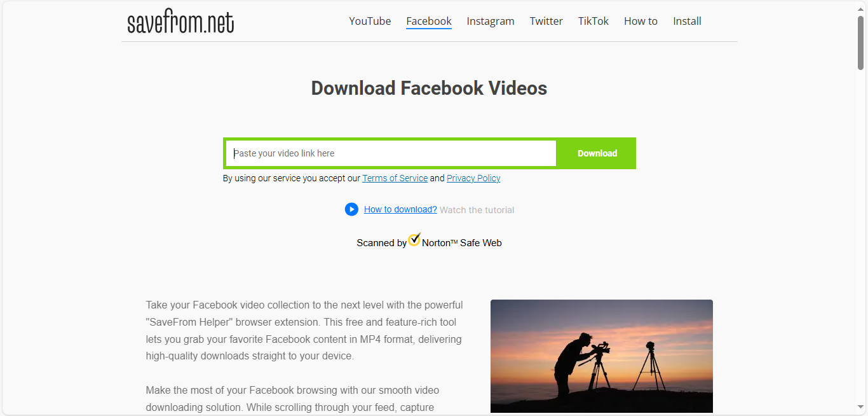Viewport: 868px width, 416px height.
Task: Click the Download Facebook Videos heading
Action: click(429, 88)
